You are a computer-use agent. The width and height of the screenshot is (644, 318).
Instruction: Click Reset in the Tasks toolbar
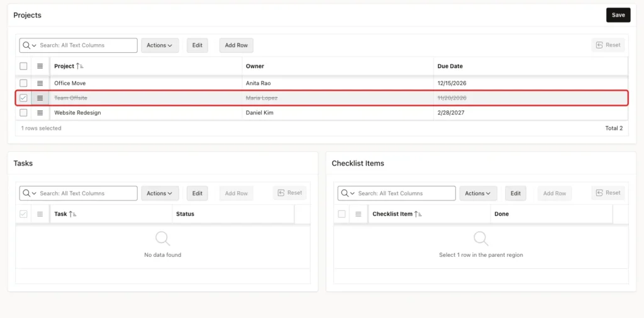pyautogui.click(x=289, y=193)
